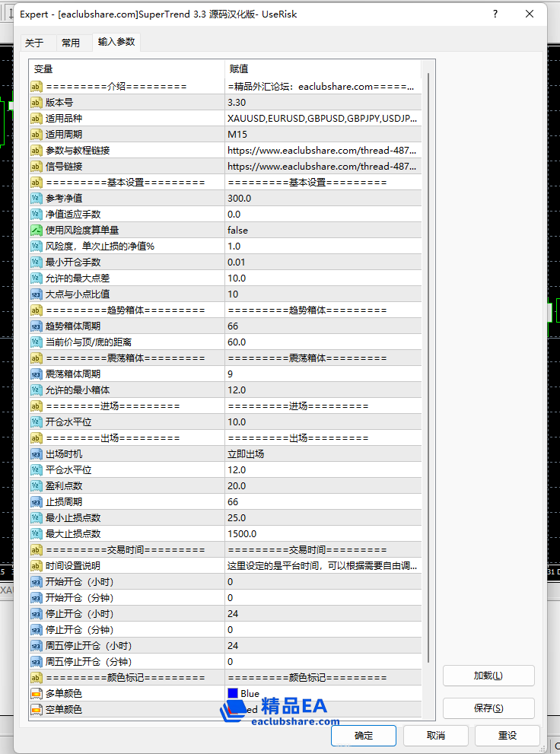Click the double icon beside 最大止损点数
560x754 pixels.
[37, 534]
